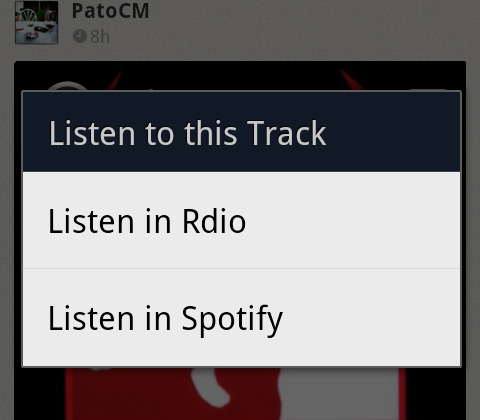Screen dimensions: 480x420
Task: Click the circular play icon peeking above the dialog
Action: tap(68, 86)
